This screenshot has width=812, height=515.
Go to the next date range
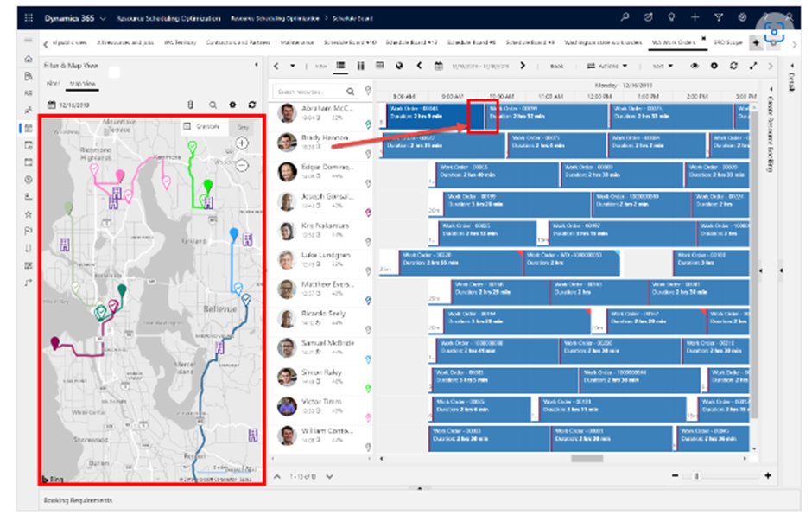pos(523,66)
